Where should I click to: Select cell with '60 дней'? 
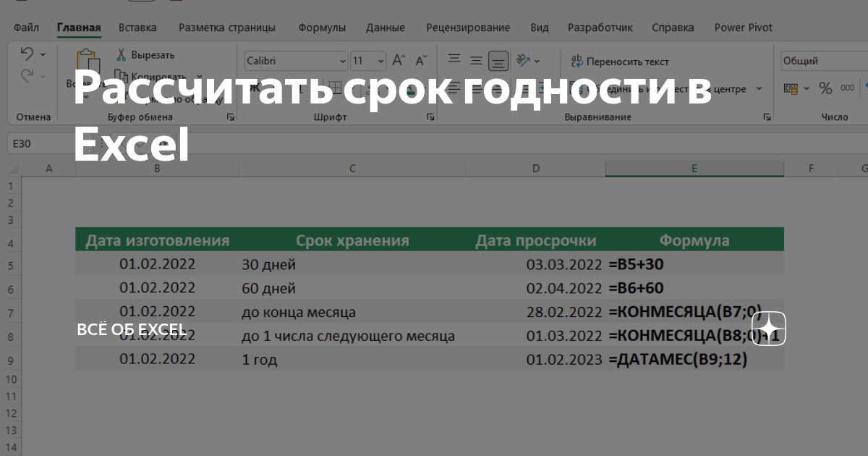[x=352, y=288]
